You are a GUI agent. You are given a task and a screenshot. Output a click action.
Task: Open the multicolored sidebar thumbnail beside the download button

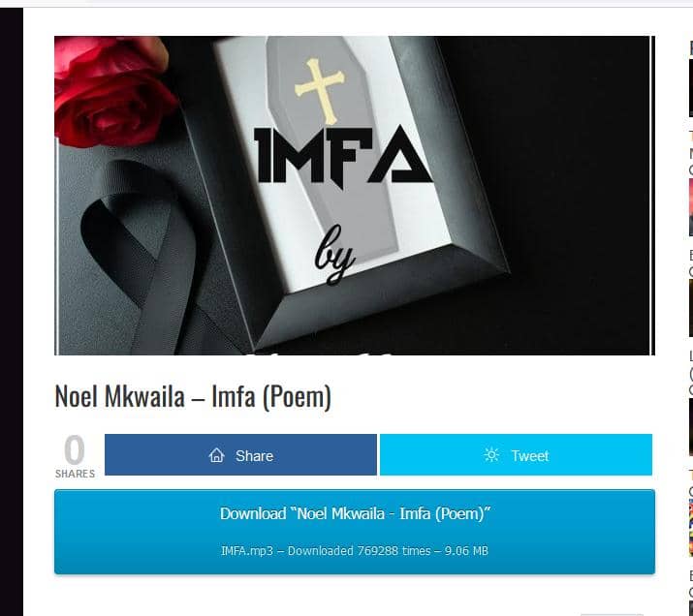tap(690, 530)
